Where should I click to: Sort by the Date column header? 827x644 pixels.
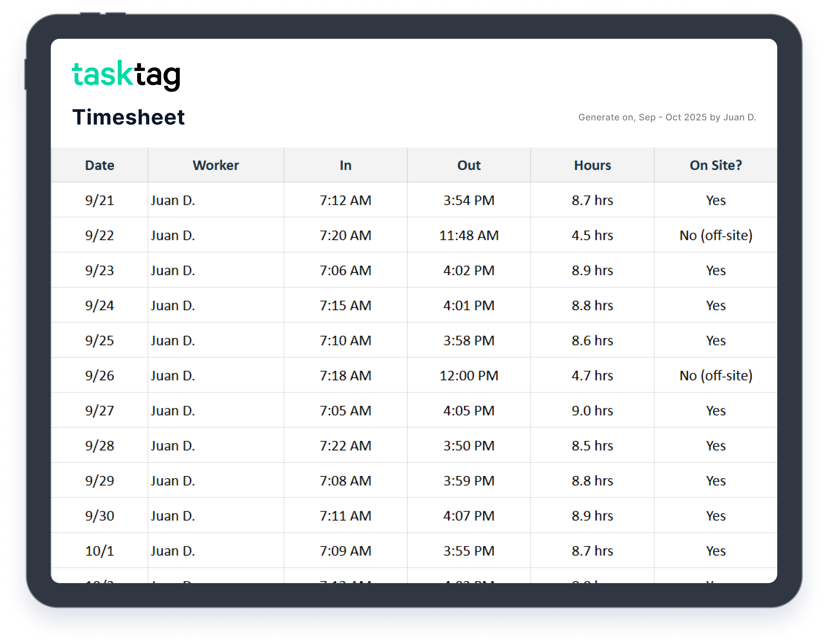[x=99, y=165]
